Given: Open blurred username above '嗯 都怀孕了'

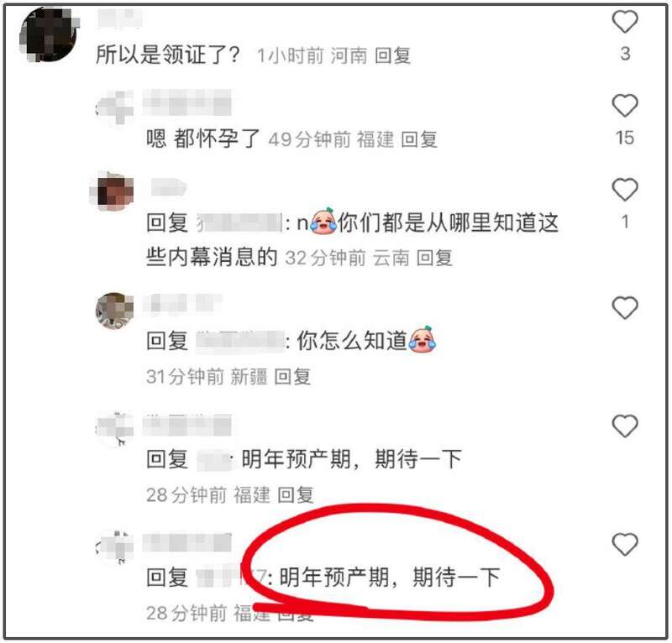Looking at the screenshot, I should point(186,102).
